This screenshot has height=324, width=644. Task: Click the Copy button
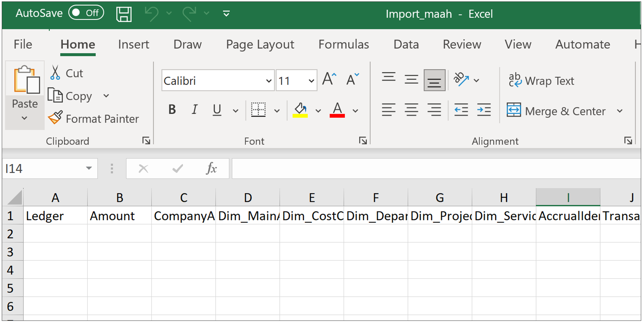(x=70, y=96)
